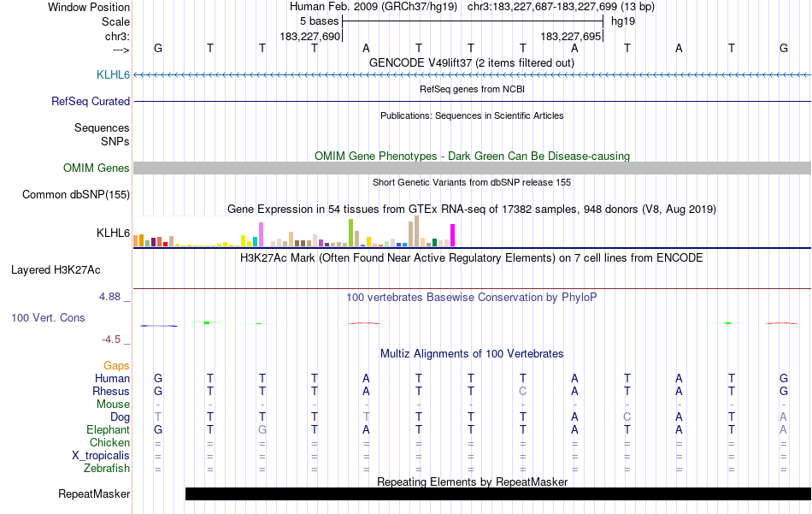This screenshot has width=812, height=514.
Task: Open OMIM Gene Phenotypes track title
Action: tap(472, 156)
